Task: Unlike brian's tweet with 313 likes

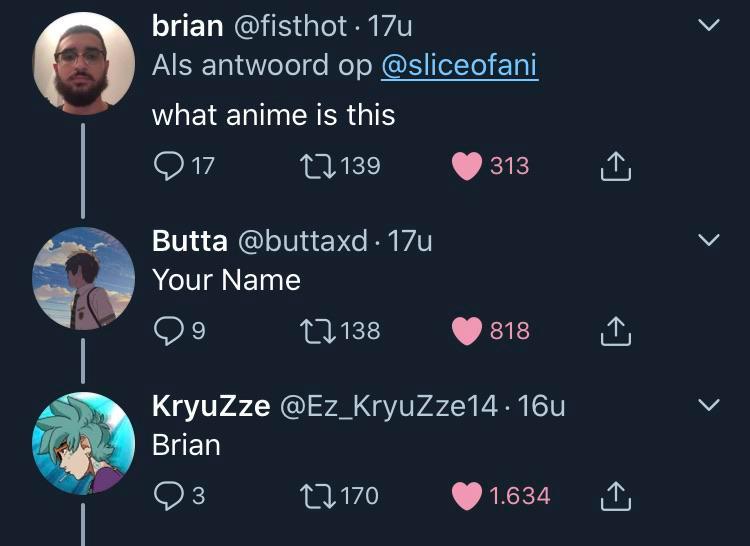Action: click(x=467, y=166)
